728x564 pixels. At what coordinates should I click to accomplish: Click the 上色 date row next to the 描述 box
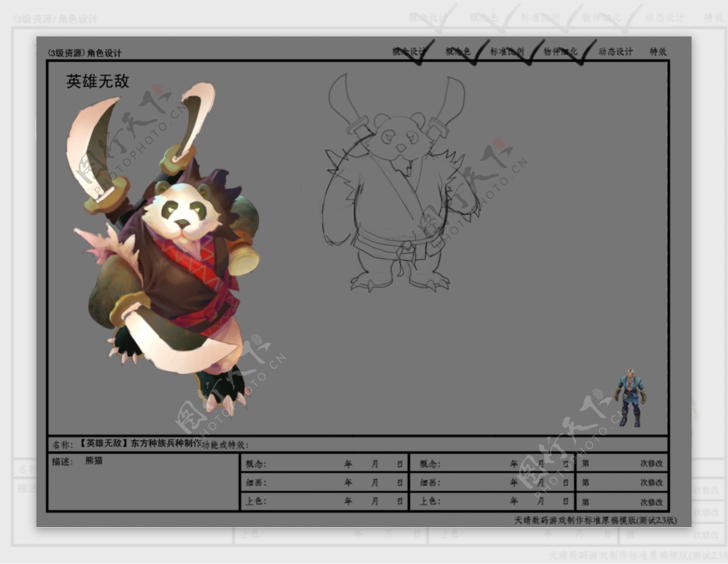point(324,501)
